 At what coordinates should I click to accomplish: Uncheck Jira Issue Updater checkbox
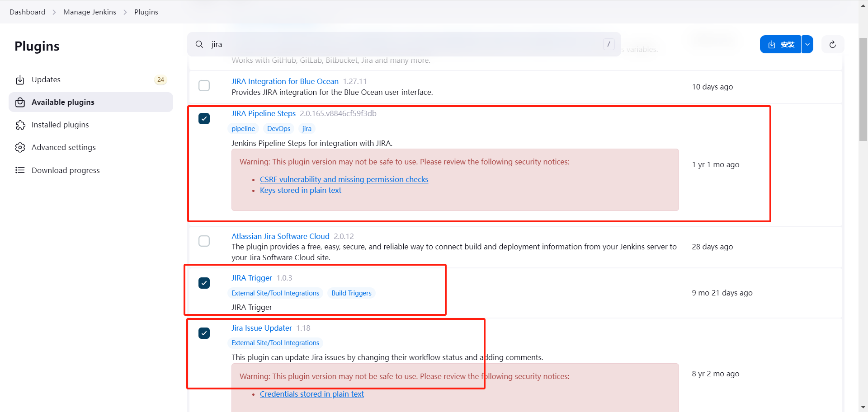pyautogui.click(x=204, y=333)
